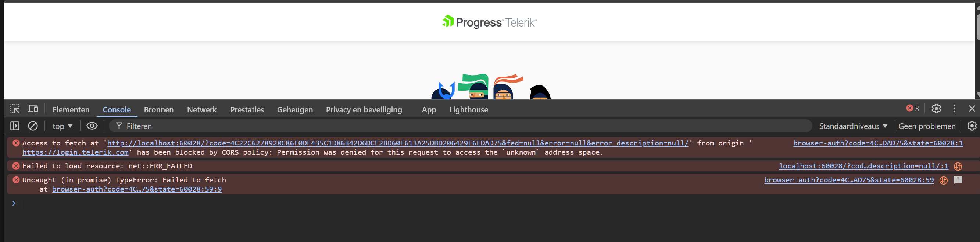Click the red error count badge
The height and width of the screenshot is (242, 980).
(x=912, y=108)
